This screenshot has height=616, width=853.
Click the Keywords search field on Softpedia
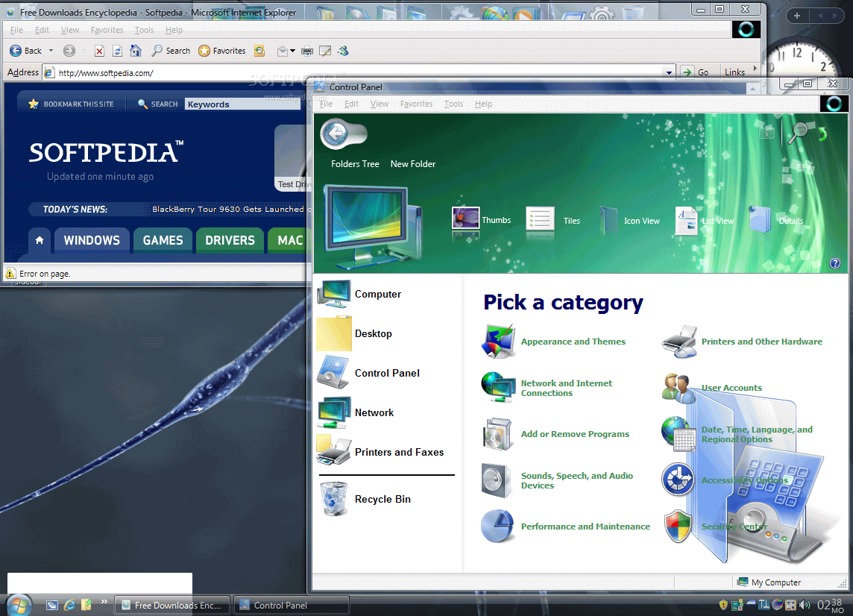pyautogui.click(x=242, y=104)
